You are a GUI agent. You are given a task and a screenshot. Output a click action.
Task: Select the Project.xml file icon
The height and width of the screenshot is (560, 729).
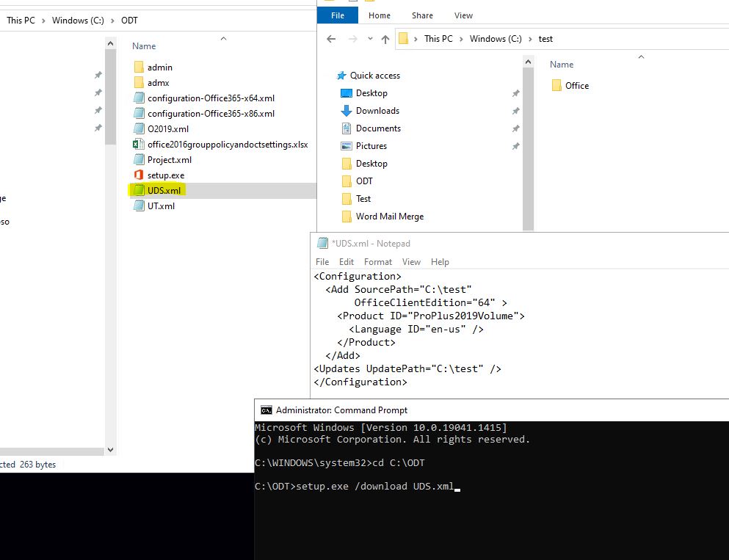point(139,159)
